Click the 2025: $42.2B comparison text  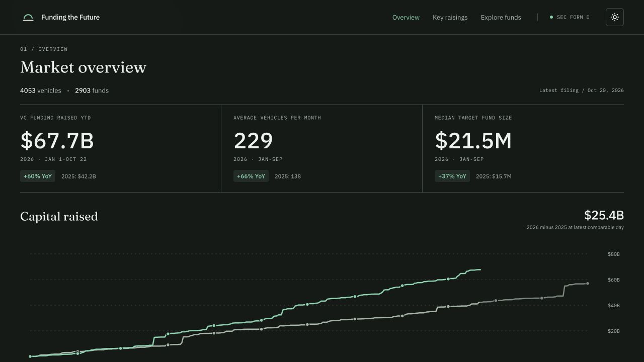[78, 176]
